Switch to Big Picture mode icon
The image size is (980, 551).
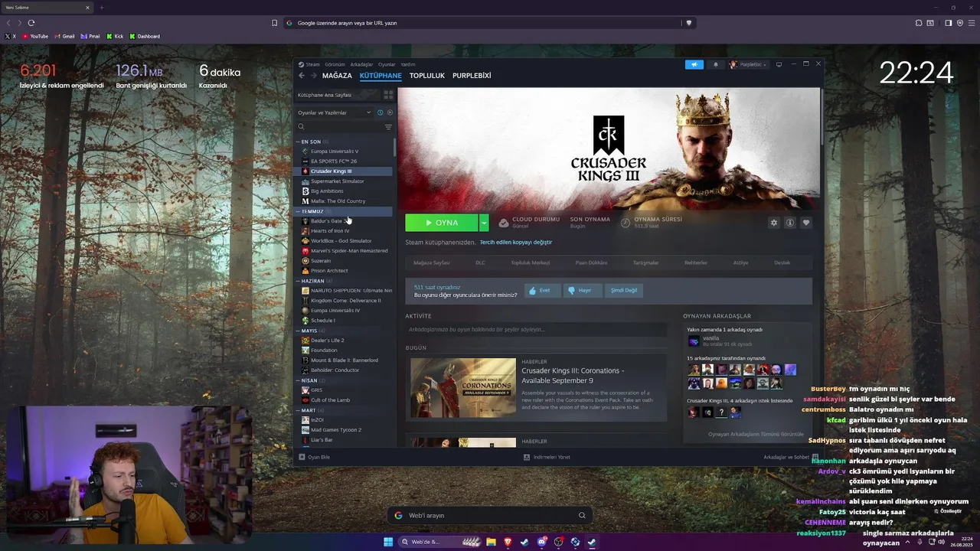779,64
